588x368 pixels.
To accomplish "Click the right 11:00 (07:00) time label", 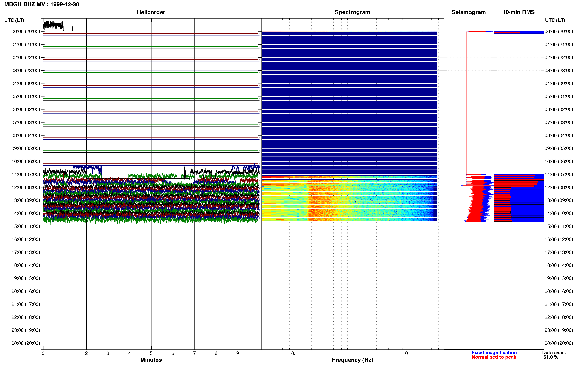I will click(559, 174).
